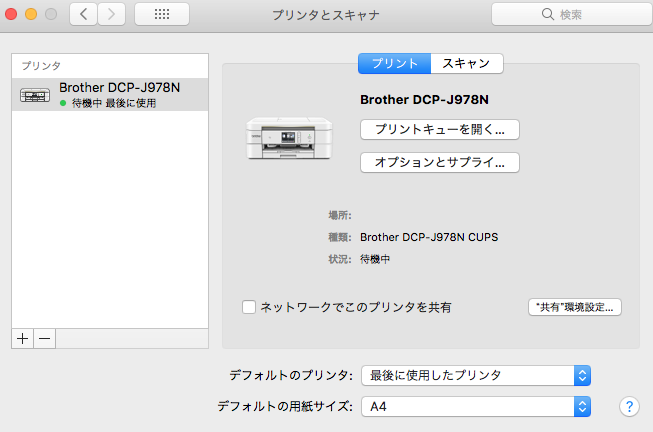The width and height of the screenshot is (653, 432).
Task: Add a printer with the plus button
Action: [x=22, y=339]
